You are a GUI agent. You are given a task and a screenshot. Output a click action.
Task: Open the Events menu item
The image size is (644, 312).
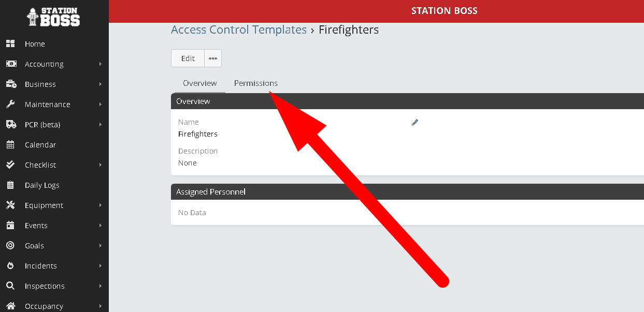(36, 226)
